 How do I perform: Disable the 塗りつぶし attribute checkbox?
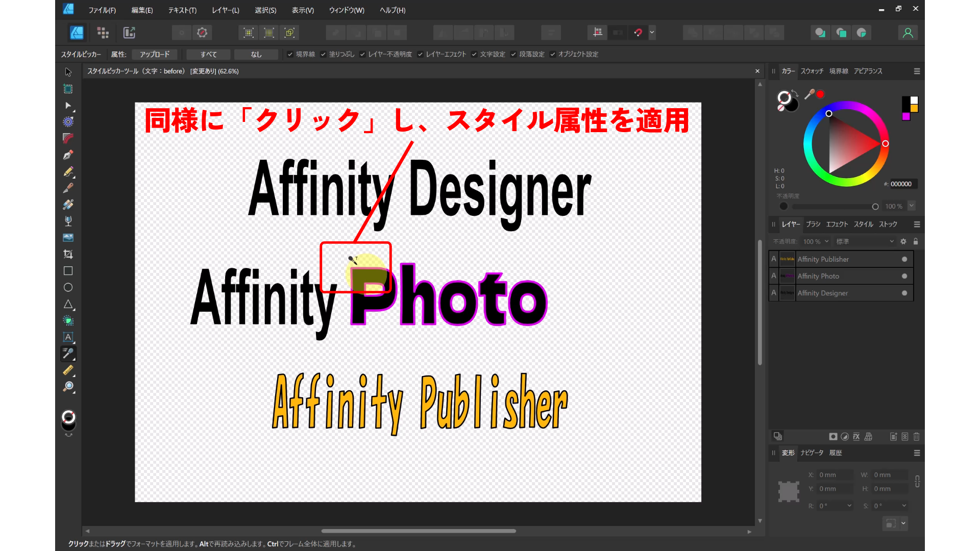(x=323, y=54)
